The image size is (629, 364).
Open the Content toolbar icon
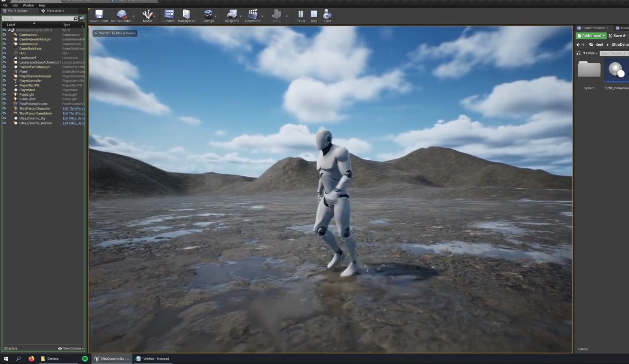click(x=169, y=16)
